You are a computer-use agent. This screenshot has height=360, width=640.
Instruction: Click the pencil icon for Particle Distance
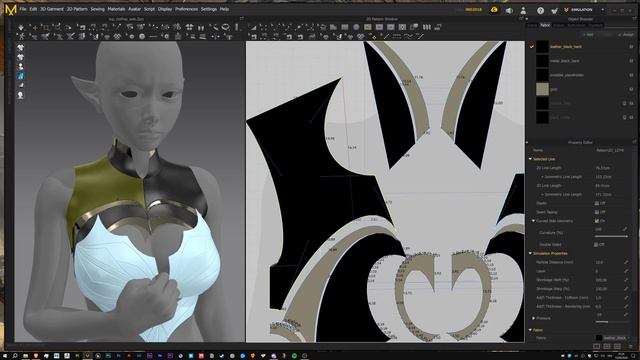[x=626, y=262]
